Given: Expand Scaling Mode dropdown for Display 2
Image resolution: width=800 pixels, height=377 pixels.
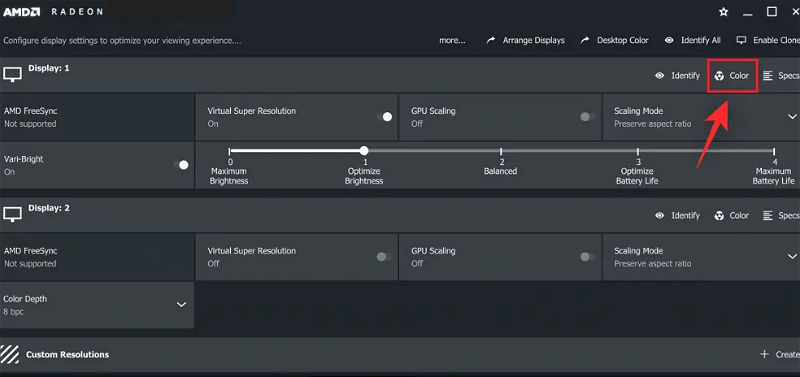Looking at the screenshot, I should pyautogui.click(x=792, y=257).
